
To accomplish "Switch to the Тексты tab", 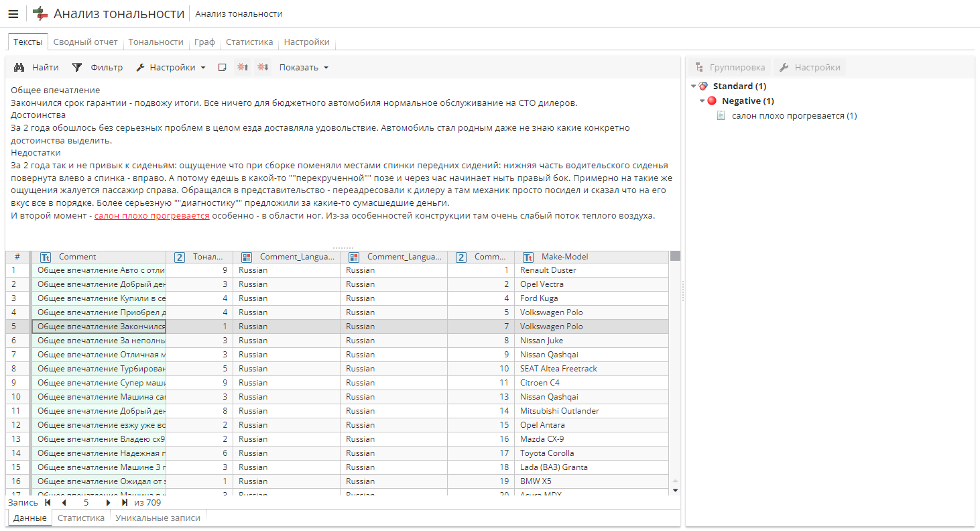I will click(28, 42).
